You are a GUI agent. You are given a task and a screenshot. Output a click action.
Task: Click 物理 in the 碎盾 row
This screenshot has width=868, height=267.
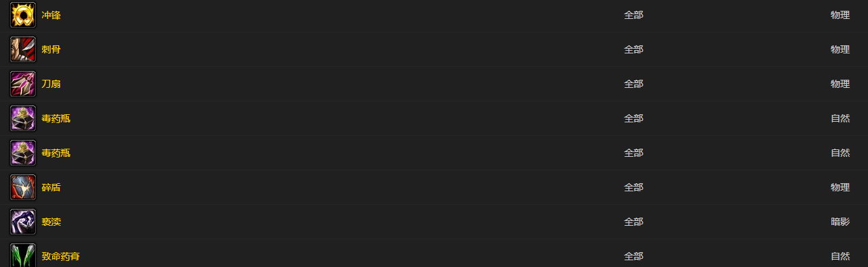[x=840, y=187]
